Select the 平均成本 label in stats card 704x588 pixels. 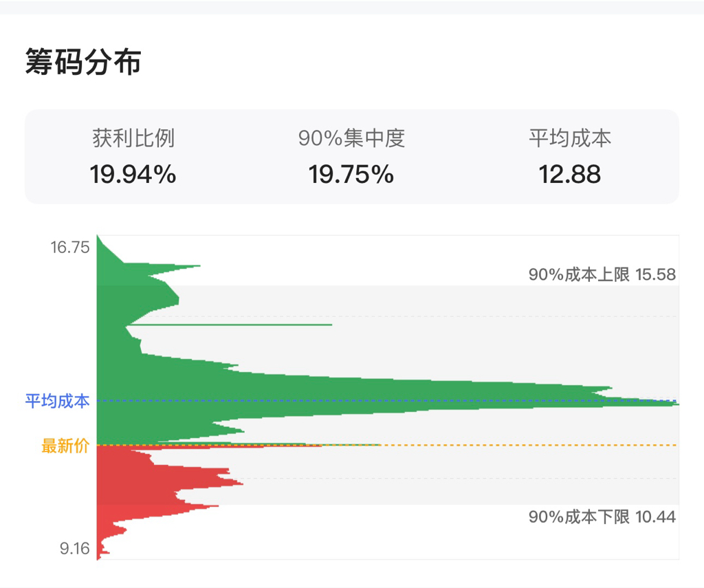pos(570,139)
